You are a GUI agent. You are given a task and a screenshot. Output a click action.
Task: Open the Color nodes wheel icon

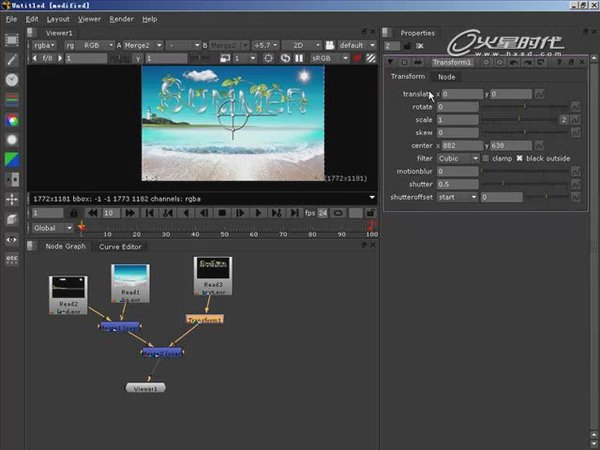coord(12,120)
